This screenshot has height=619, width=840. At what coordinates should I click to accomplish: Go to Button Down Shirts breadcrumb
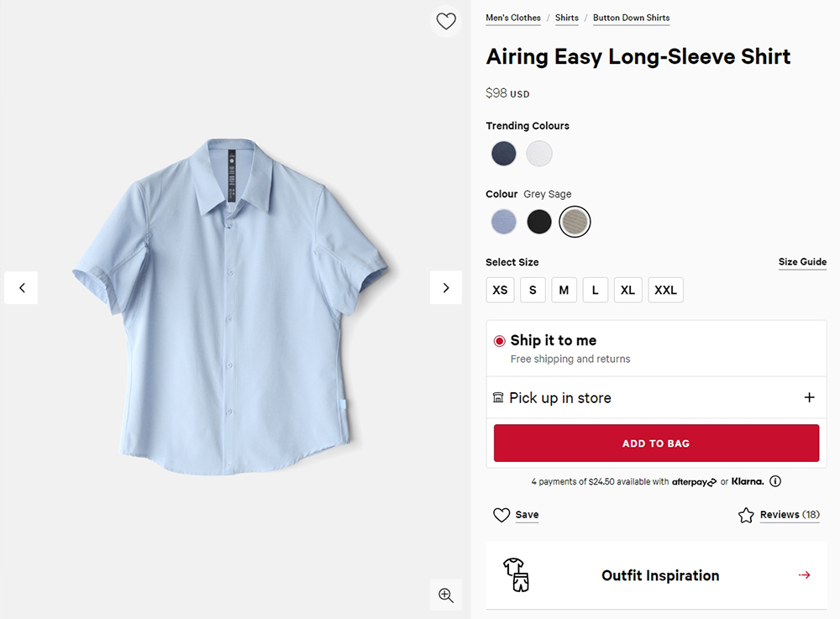tap(631, 18)
